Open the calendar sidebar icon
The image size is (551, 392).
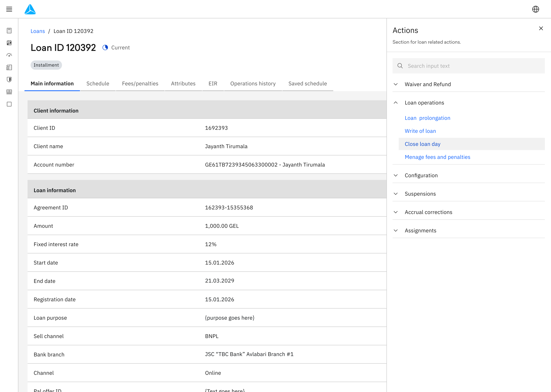(x=9, y=43)
